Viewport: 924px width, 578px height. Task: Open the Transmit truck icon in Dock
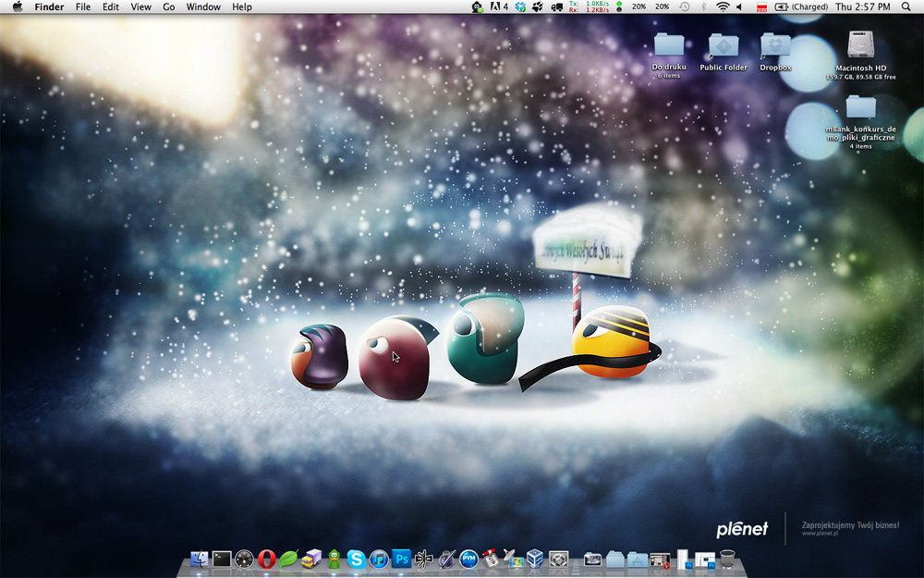(311, 558)
